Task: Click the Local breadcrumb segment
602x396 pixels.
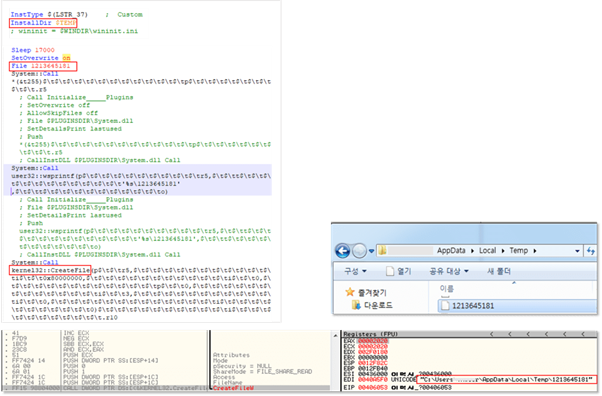Action: (x=487, y=251)
